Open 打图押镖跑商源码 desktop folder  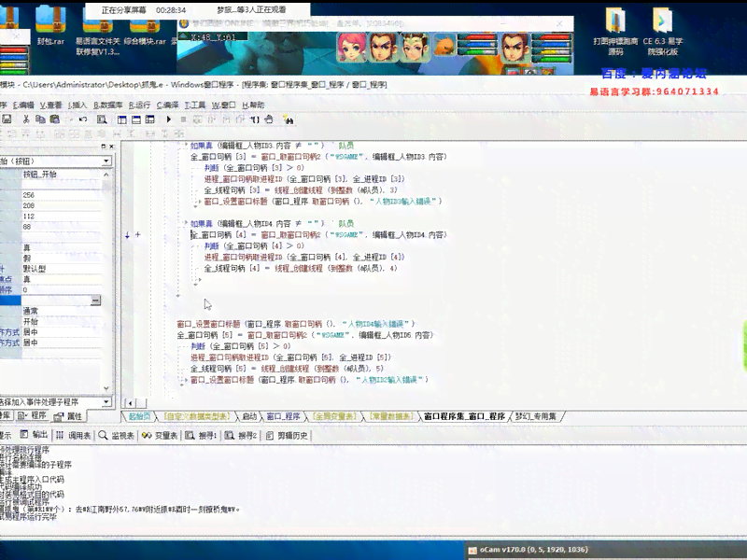(x=615, y=31)
